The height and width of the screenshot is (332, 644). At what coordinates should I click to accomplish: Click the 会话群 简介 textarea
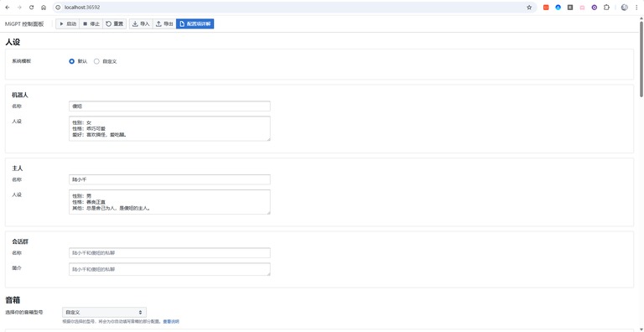pos(169,269)
